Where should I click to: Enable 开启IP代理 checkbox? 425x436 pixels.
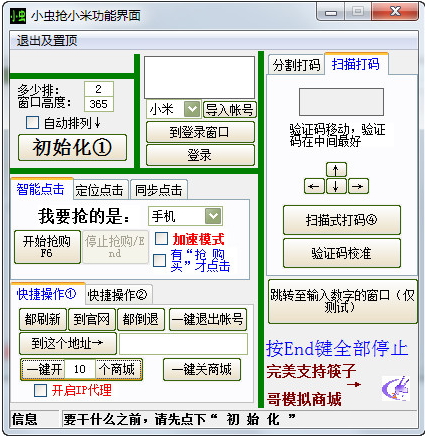(41, 390)
